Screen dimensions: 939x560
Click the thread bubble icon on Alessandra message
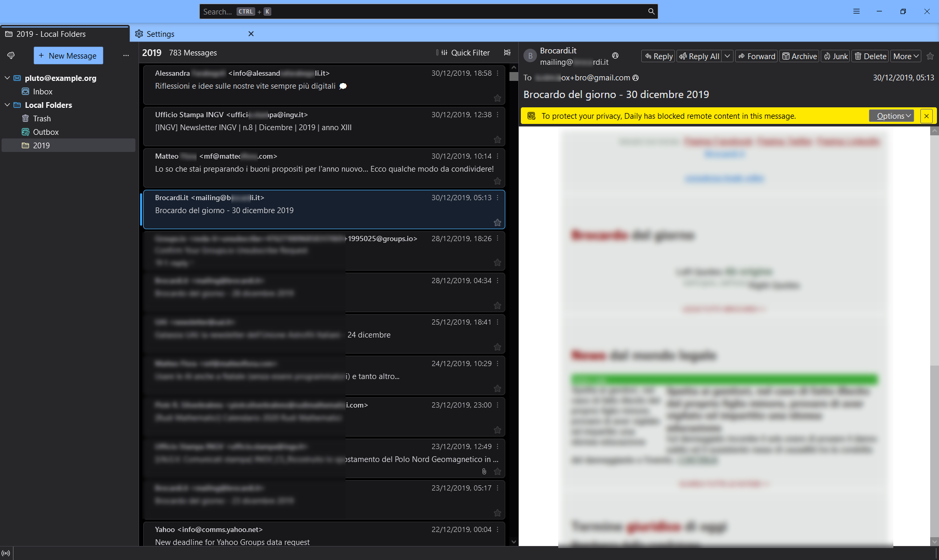(343, 86)
